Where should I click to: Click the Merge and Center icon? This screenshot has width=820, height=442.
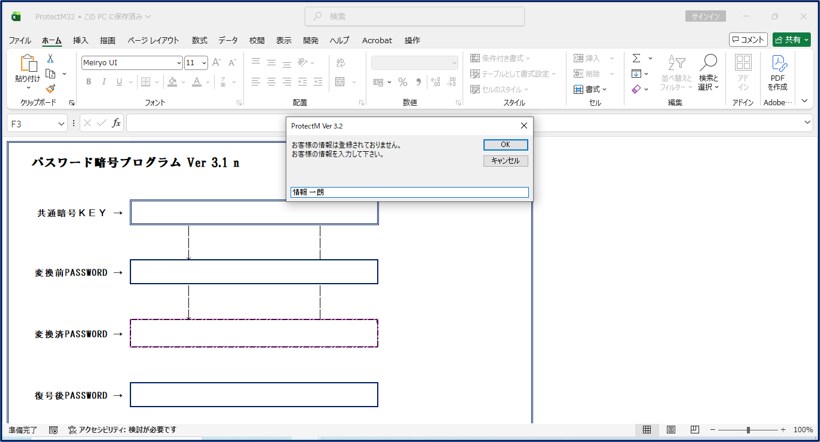tap(340, 82)
